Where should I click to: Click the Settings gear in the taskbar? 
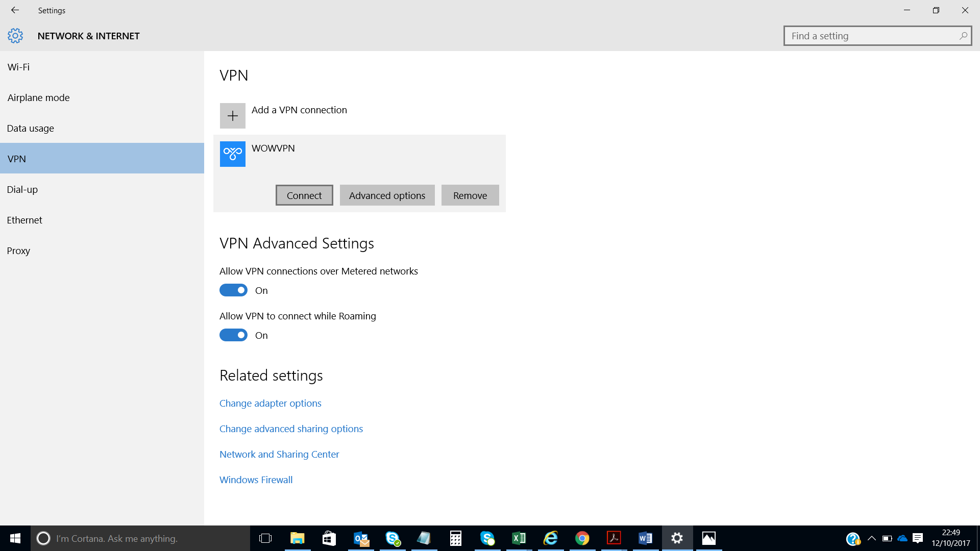pos(677,538)
